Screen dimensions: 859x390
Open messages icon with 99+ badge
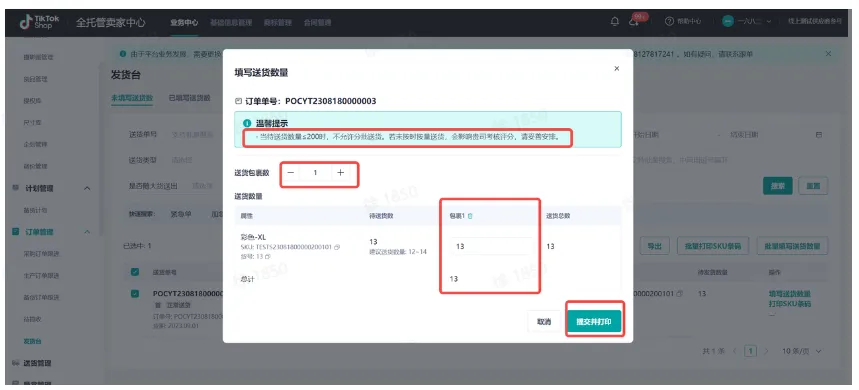tap(634, 21)
